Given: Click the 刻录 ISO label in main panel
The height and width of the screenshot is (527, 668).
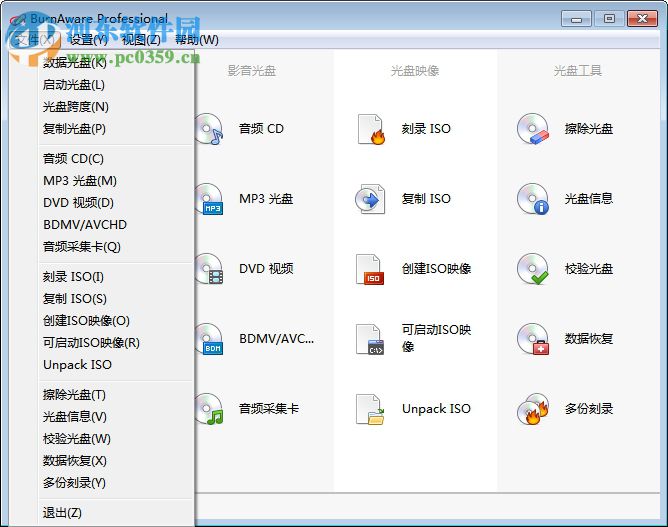Looking at the screenshot, I should click(x=426, y=129).
